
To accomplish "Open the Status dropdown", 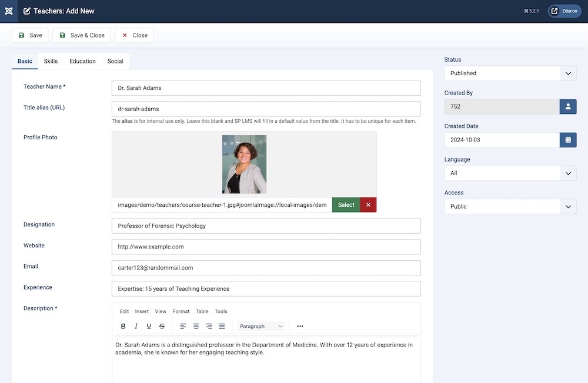I will pyautogui.click(x=510, y=73).
